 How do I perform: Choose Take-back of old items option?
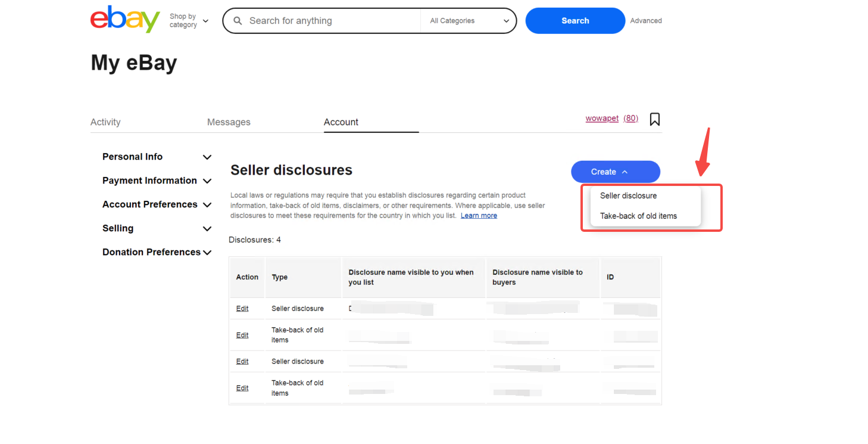(x=638, y=216)
